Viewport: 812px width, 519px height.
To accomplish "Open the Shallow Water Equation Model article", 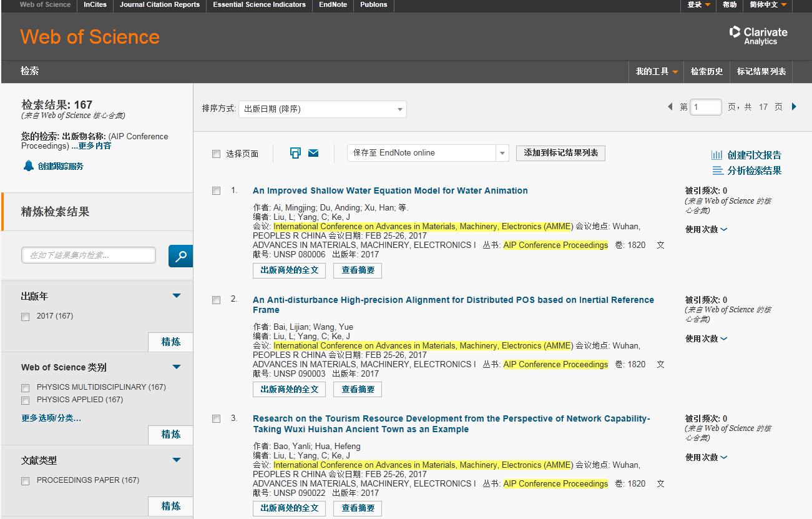I will click(x=390, y=190).
